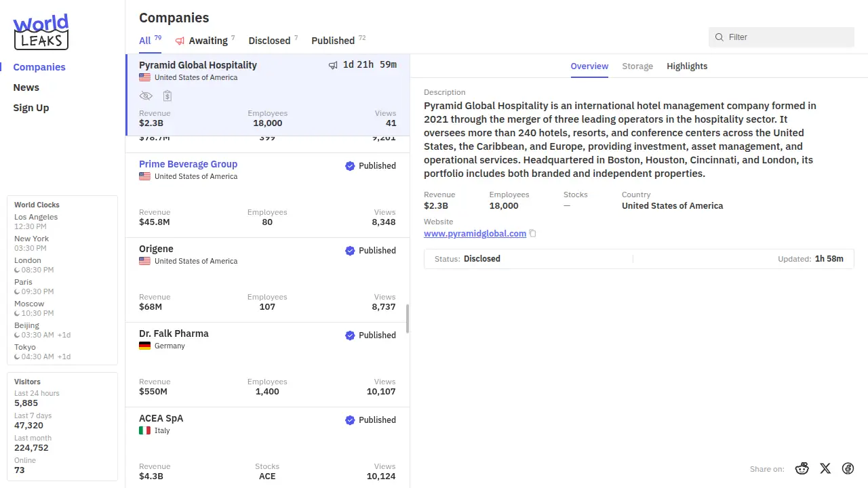Select the Published companies tab
868x488 pixels.
point(333,41)
